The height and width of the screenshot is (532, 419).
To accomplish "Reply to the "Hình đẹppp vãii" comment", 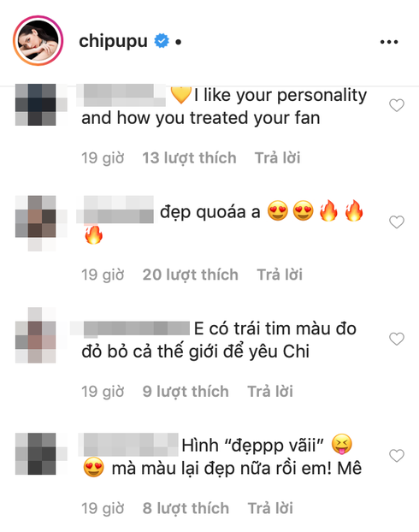I will 270,508.
